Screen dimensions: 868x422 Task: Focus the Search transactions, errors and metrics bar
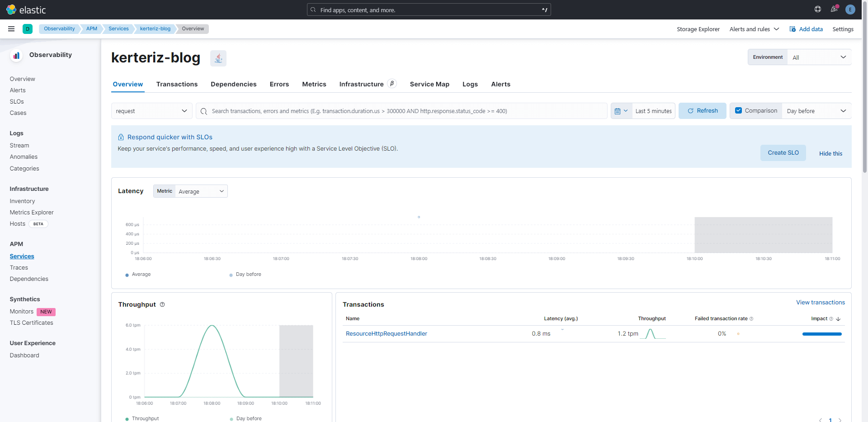401,111
